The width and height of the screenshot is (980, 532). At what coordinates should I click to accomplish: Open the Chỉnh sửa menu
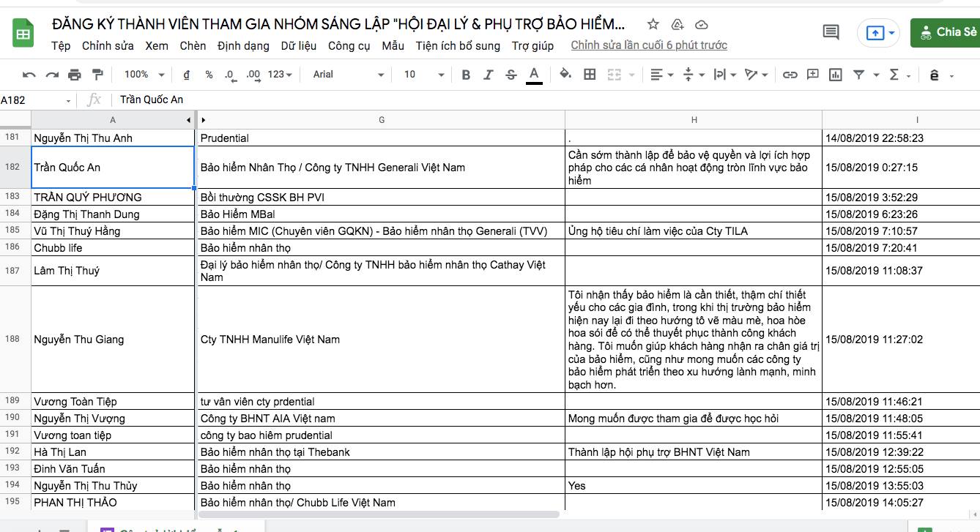pyautogui.click(x=108, y=45)
